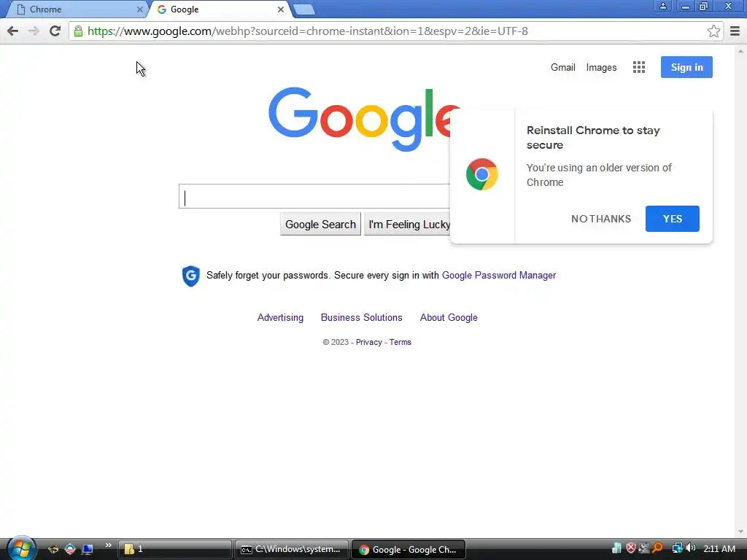The width and height of the screenshot is (747, 560).
Task: Click the forward navigation arrow
Action: tap(34, 31)
